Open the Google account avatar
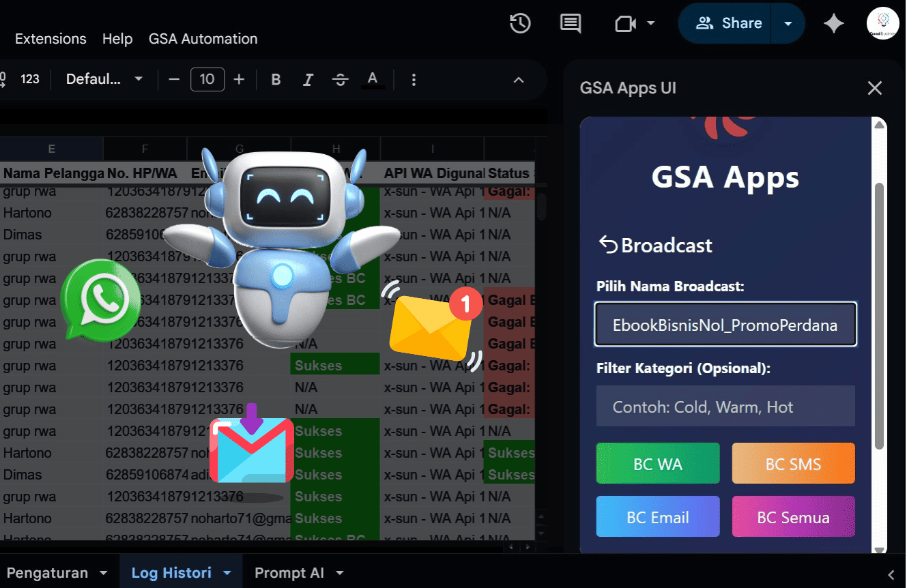This screenshot has width=907, height=588. click(x=882, y=23)
